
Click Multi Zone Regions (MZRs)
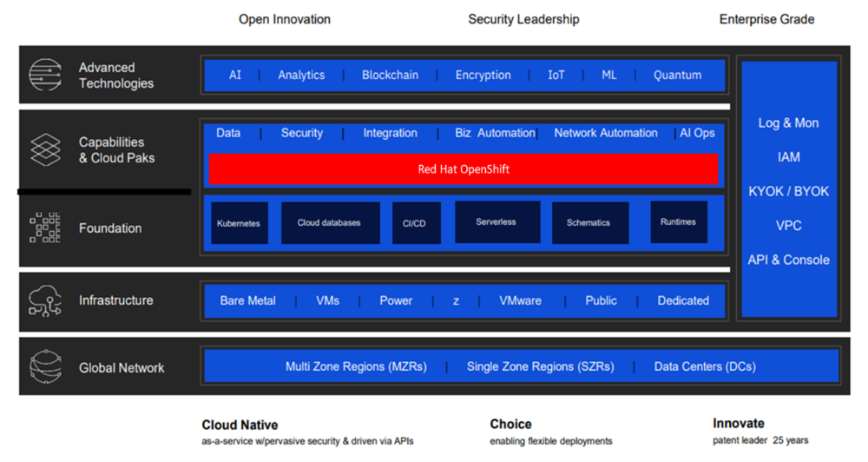point(356,366)
